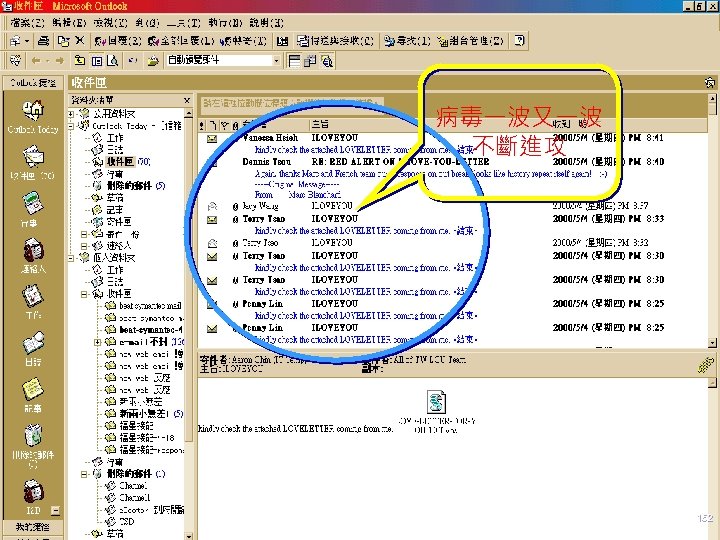This screenshot has width=720, height=540.
Task: Open the 工具(T) Tools menu
Action: click(183, 22)
